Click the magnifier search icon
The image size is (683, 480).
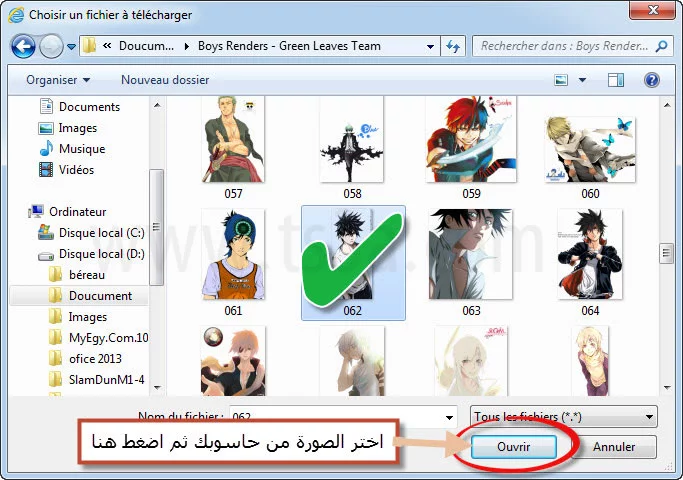662,46
